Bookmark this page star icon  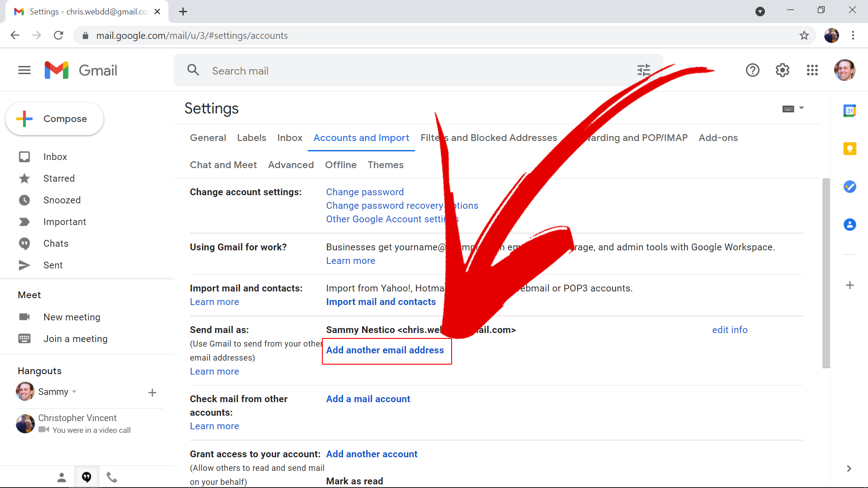tap(804, 35)
